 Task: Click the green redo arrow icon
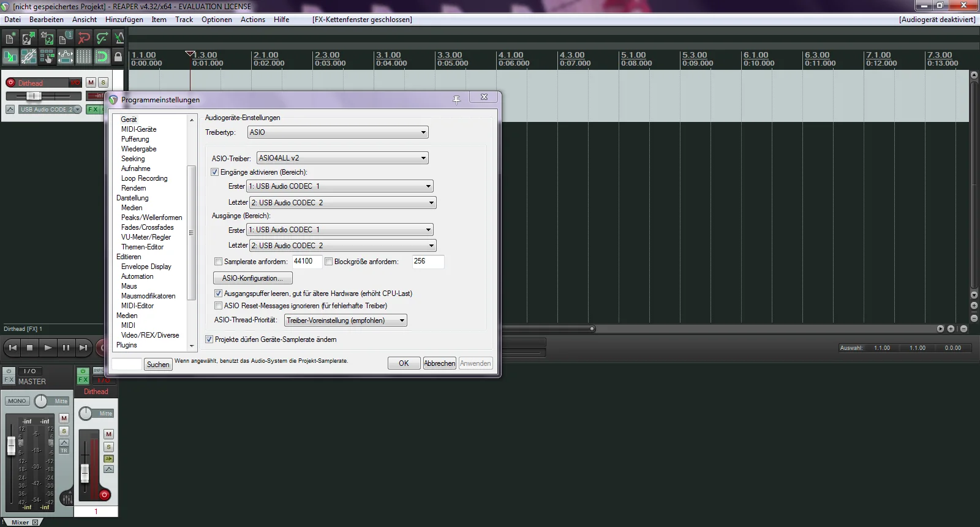[x=102, y=39]
